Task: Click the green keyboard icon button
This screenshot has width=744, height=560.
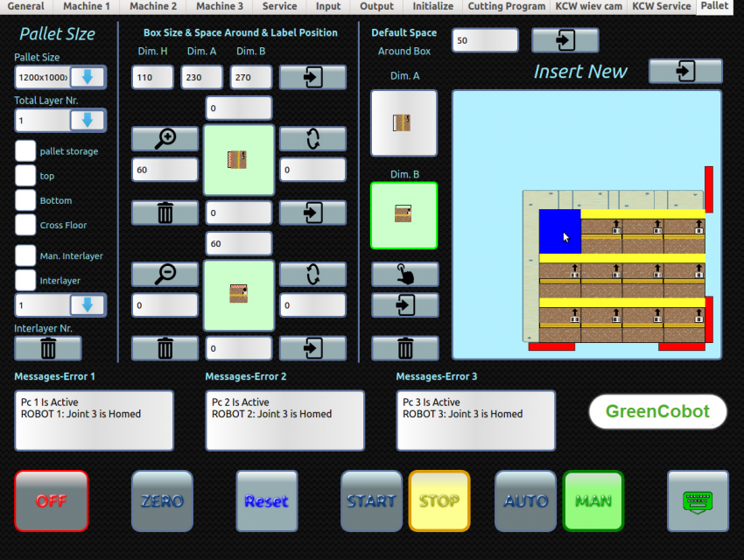Action: coord(698,501)
